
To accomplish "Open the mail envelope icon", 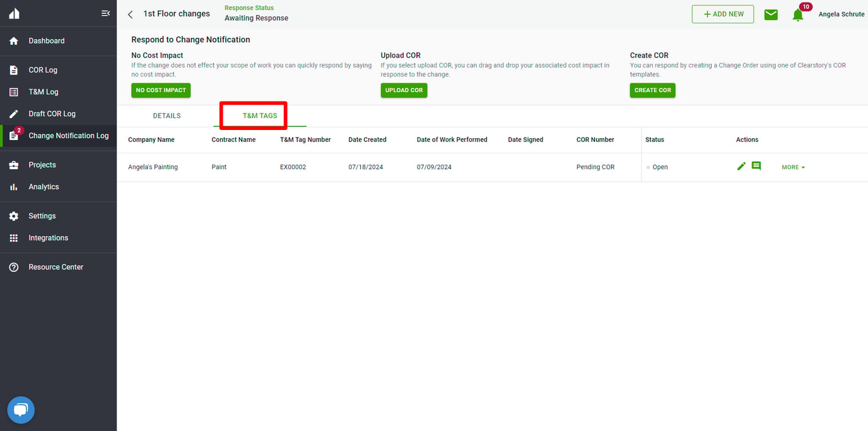I will coord(771,15).
